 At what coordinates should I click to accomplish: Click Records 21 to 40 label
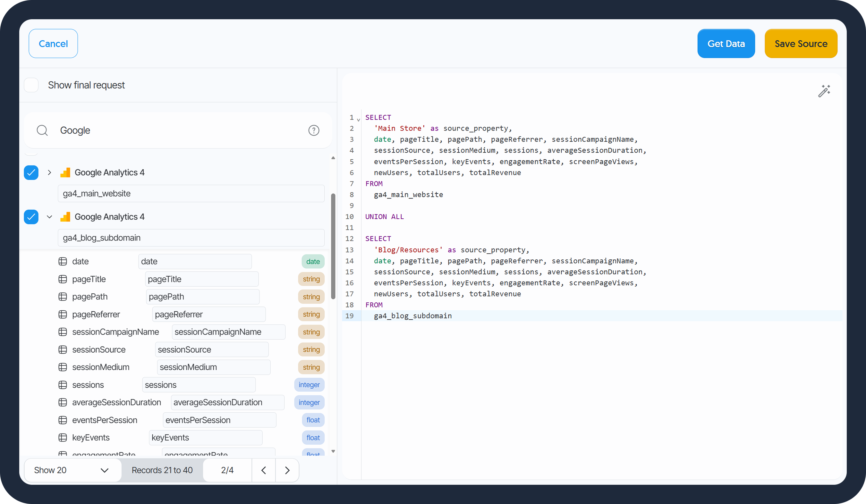point(162,470)
